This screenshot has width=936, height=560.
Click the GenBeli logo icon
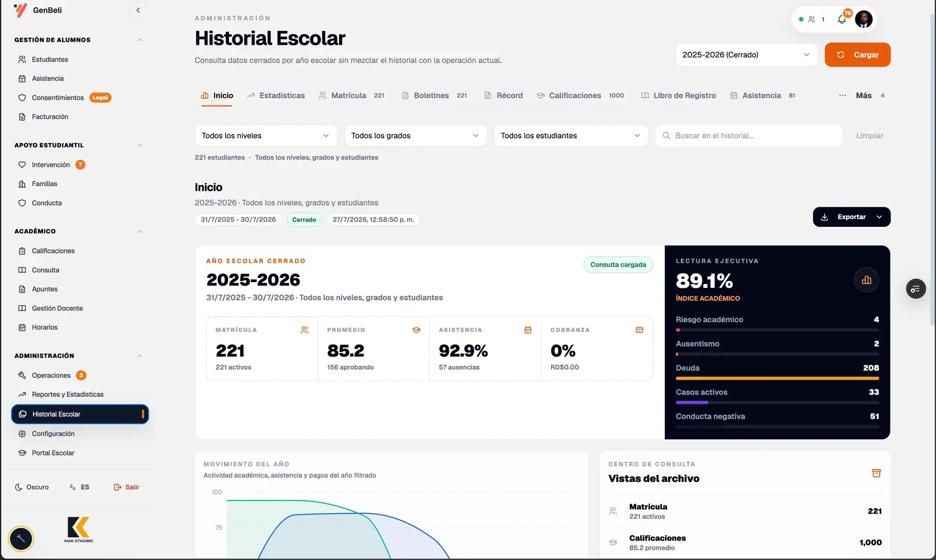tap(20, 10)
